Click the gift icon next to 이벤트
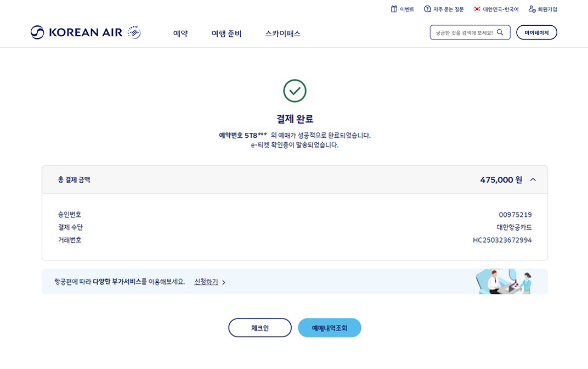The width and height of the screenshot is (588, 369). coord(393,9)
